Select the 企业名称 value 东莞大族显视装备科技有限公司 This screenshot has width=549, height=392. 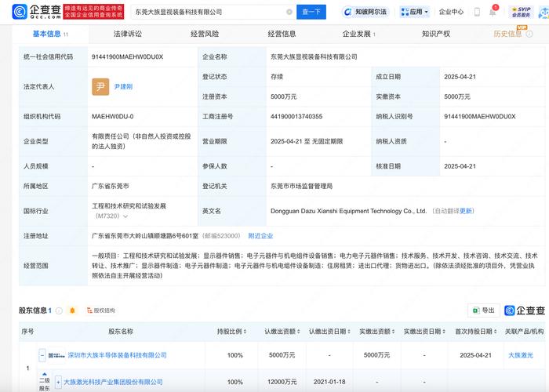pyautogui.click(x=314, y=56)
